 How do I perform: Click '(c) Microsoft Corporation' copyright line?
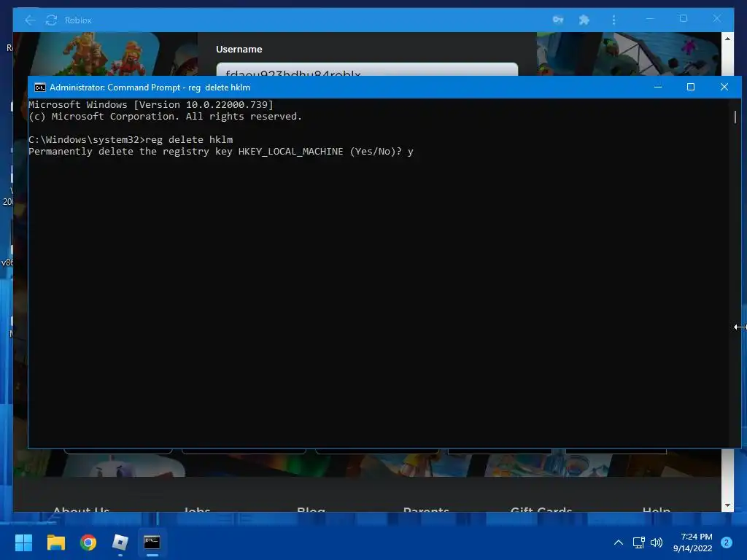165,116
